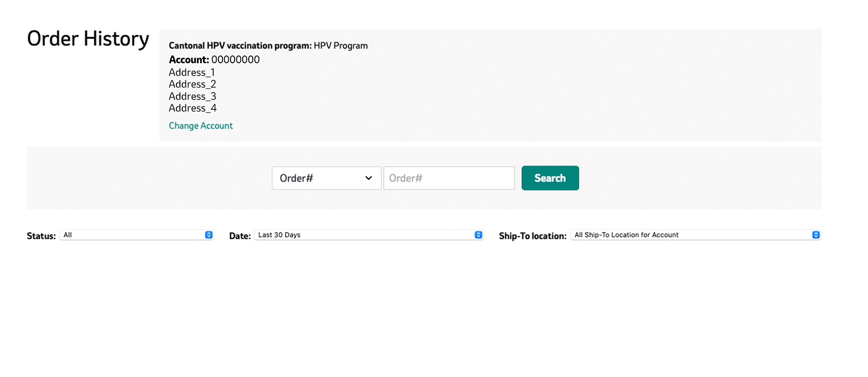Click the chevron arrow in Order# selector
The image size is (868, 377).
click(368, 178)
